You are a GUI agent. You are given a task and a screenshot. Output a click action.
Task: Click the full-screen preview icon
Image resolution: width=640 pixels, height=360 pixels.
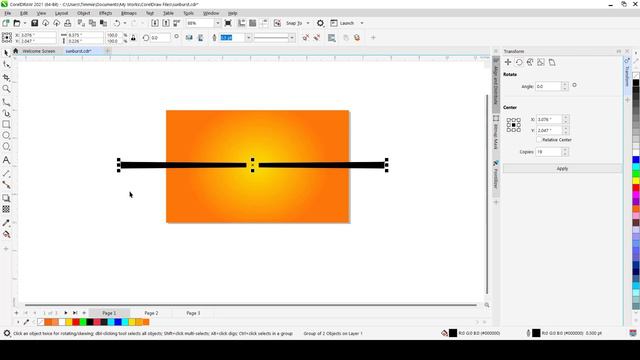tap(228, 23)
